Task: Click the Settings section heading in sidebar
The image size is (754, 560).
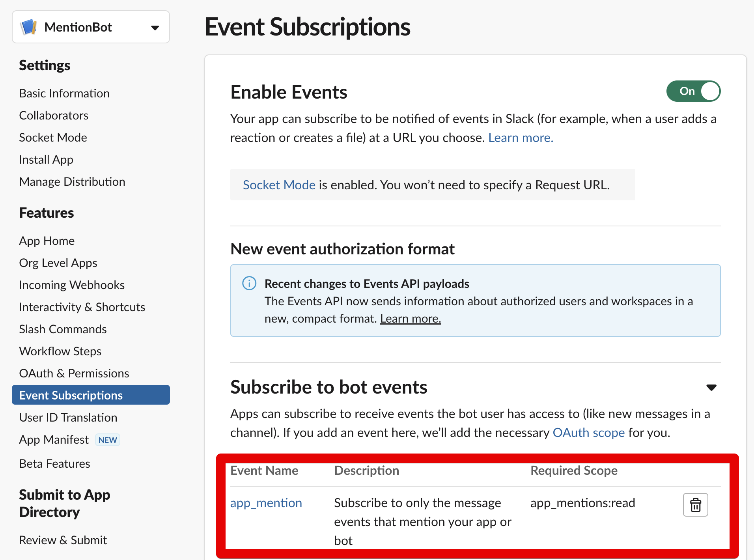Action: (x=45, y=65)
